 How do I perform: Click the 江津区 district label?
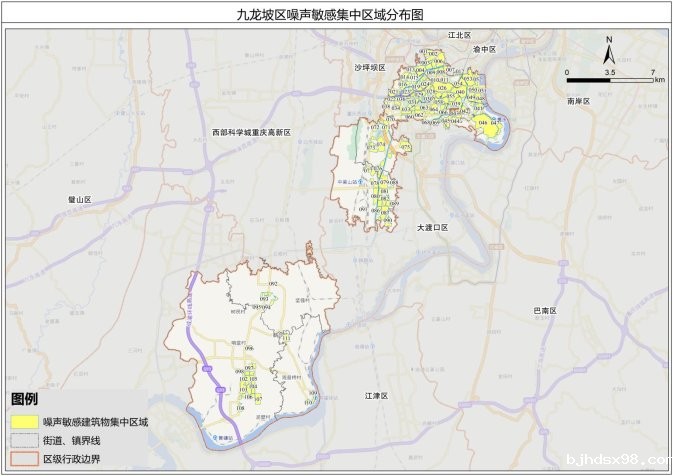pos(375,397)
